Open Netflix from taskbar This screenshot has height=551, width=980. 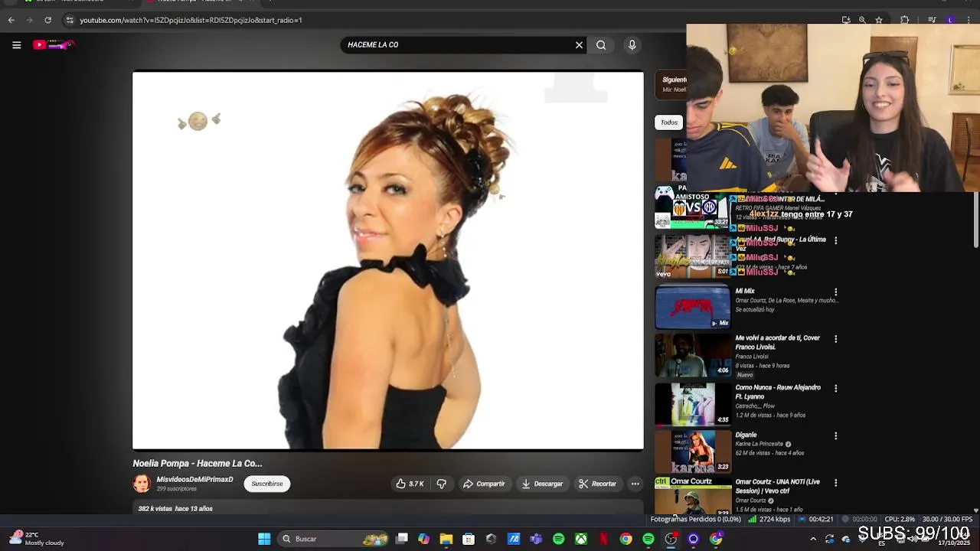click(x=603, y=539)
